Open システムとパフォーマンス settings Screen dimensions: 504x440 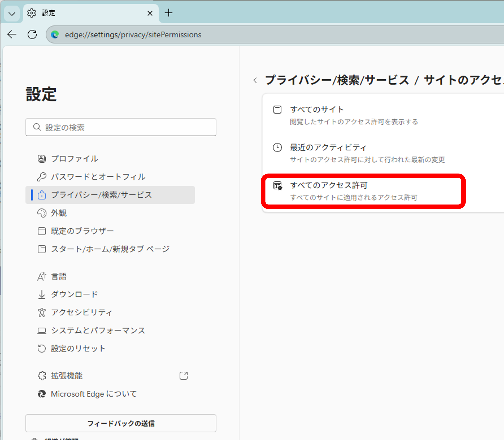(x=98, y=331)
